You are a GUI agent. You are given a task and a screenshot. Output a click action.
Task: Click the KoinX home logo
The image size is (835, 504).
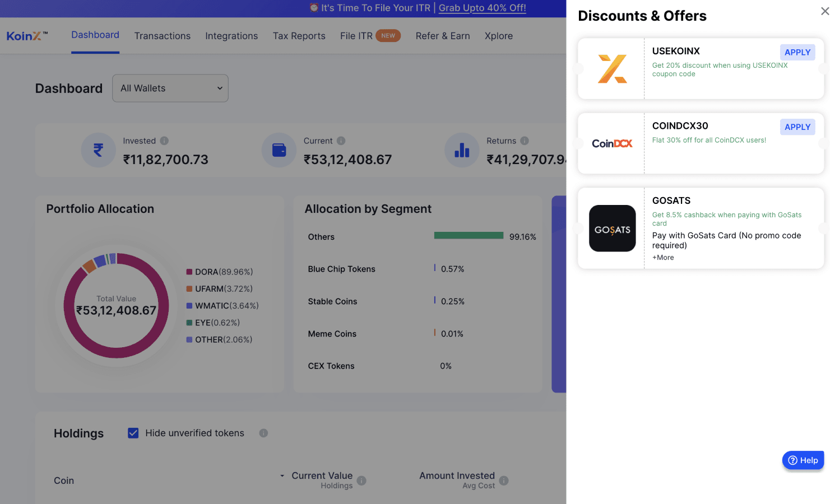(x=27, y=36)
